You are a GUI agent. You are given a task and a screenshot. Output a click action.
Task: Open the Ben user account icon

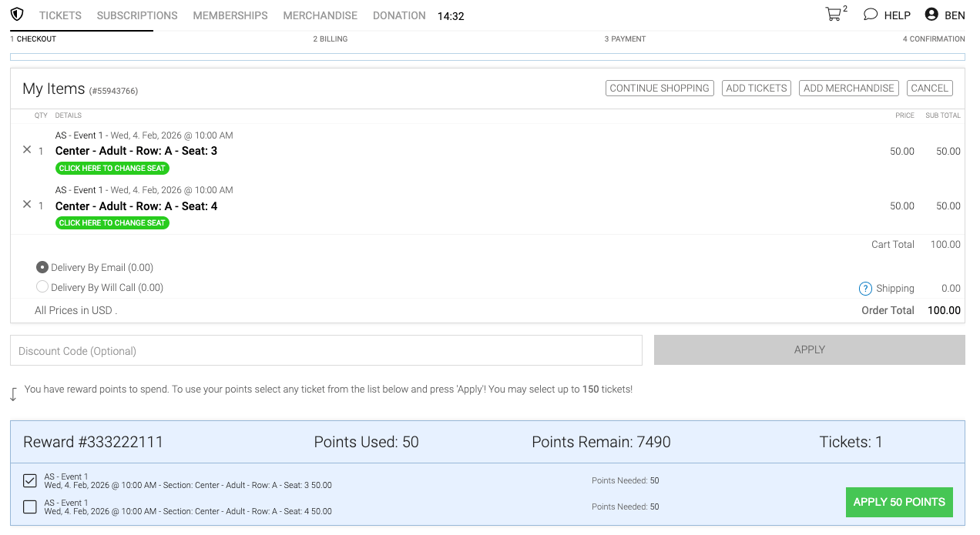click(x=931, y=15)
